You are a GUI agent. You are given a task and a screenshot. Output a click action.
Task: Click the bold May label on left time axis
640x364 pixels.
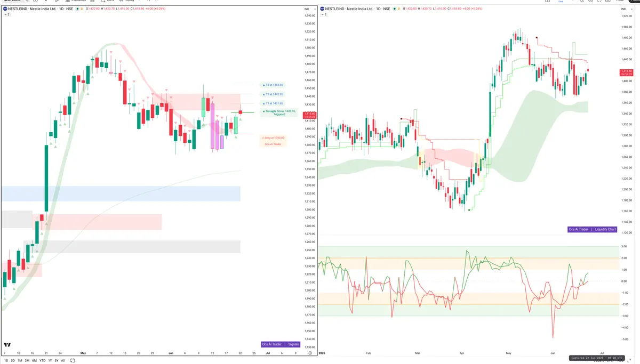pyautogui.click(x=83, y=353)
